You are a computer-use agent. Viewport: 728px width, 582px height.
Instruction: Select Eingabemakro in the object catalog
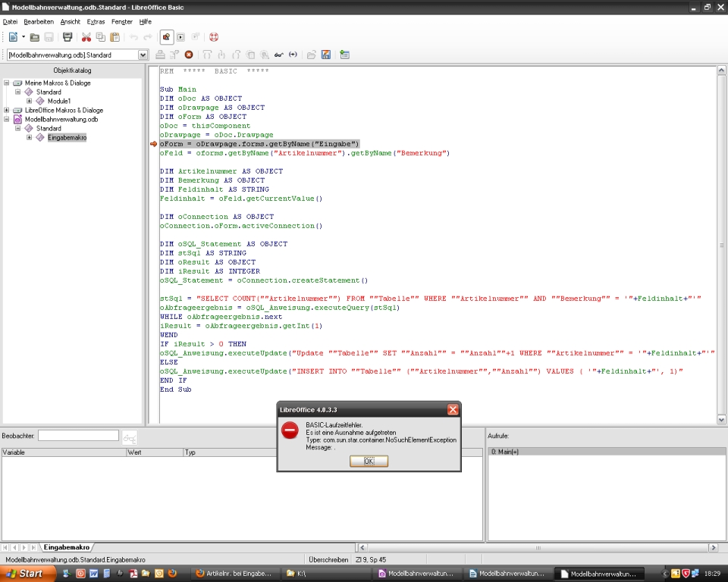[67, 137]
